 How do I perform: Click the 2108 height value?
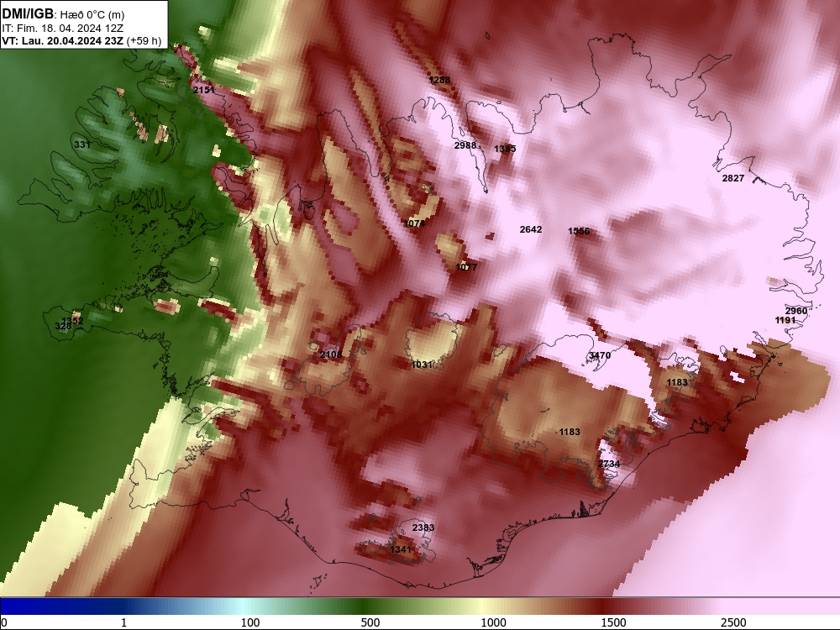(x=330, y=354)
